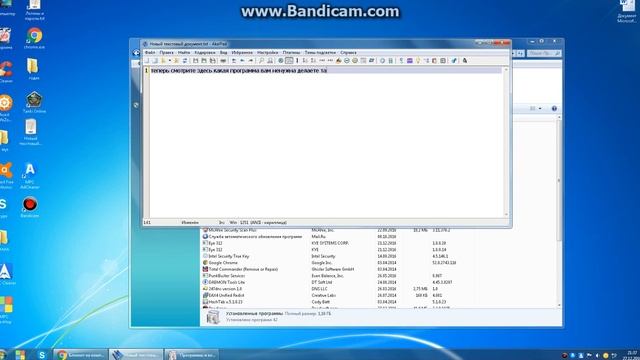The height and width of the screenshot is (360, 640).
Task: Click the Bandicam desktop icon
Action: point(30,207)
